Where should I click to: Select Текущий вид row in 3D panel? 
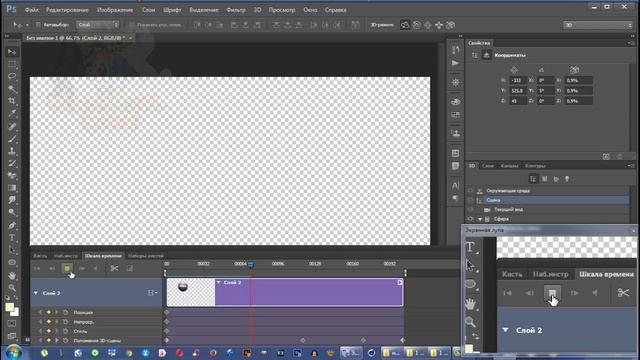click(547, 209)
